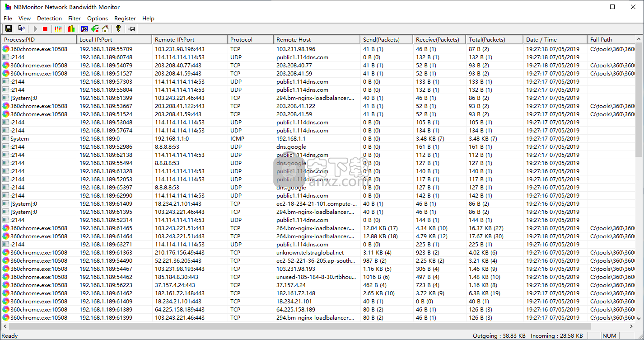Click remote IP '64.225.158.189:443'
The image size is (644, 340).
click(x=179, y=310)
